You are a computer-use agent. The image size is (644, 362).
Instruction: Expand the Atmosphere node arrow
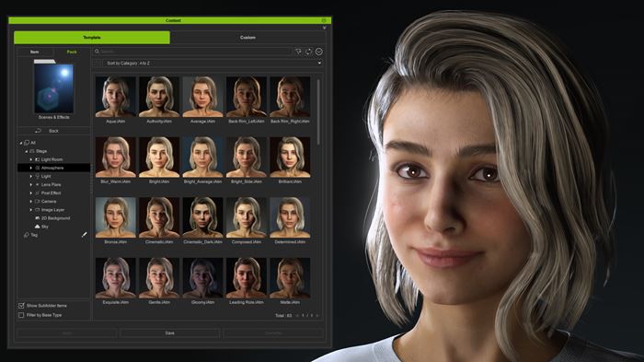point(30,168)
